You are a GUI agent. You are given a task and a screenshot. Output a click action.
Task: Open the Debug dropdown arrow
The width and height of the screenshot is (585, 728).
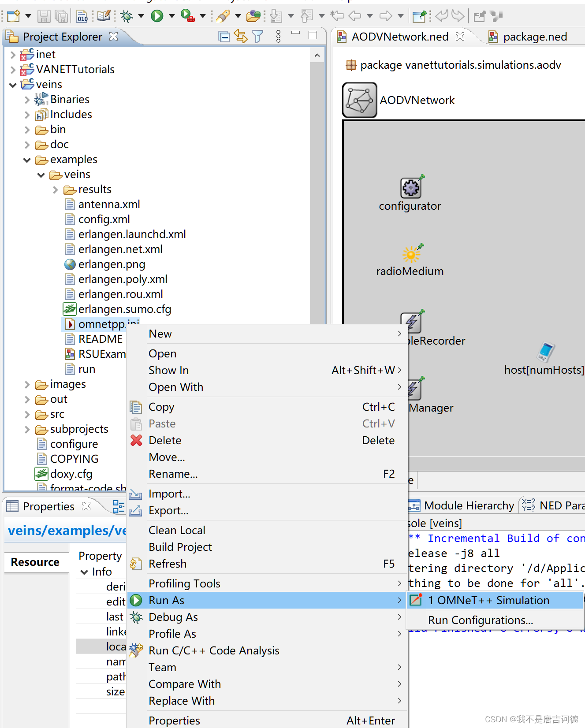click(141, 16)
